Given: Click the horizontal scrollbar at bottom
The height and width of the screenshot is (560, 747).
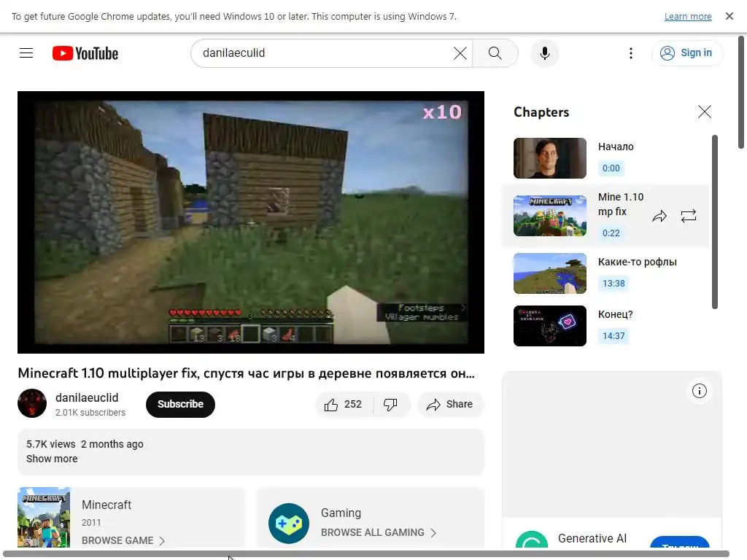Looking at the screenshot, I should coord(366,554).
